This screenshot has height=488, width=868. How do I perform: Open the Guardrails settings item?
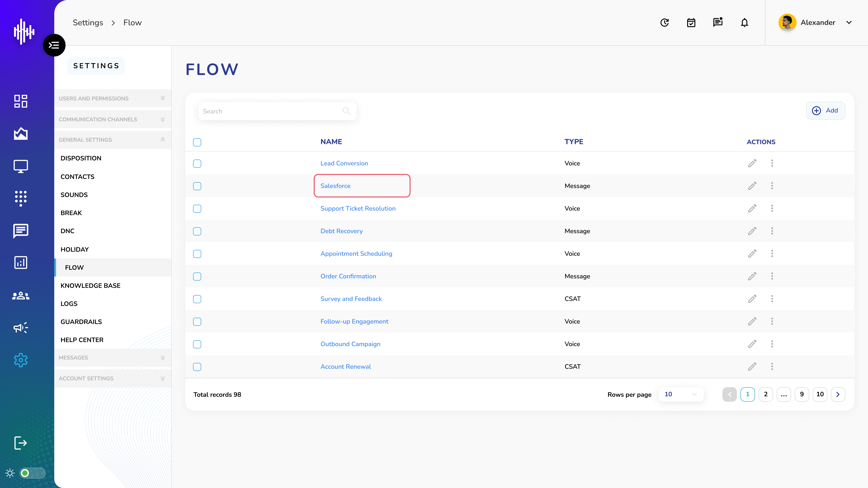tap(81, 322)
